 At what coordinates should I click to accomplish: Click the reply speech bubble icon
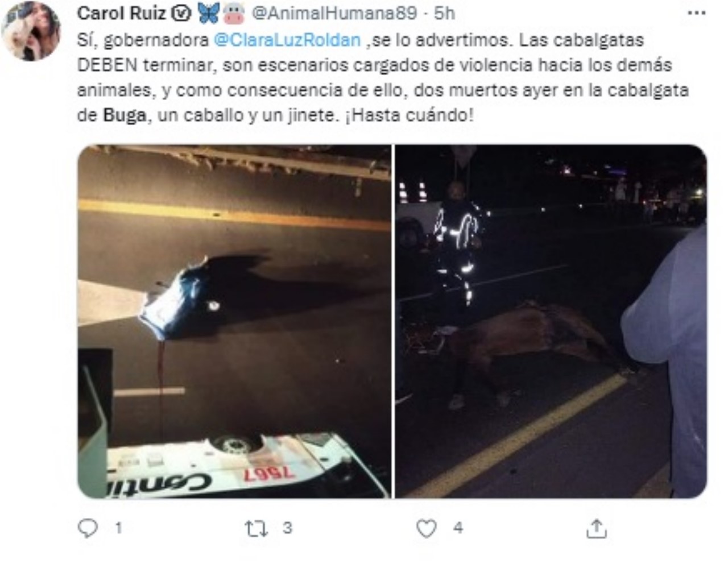click(88, 528)
